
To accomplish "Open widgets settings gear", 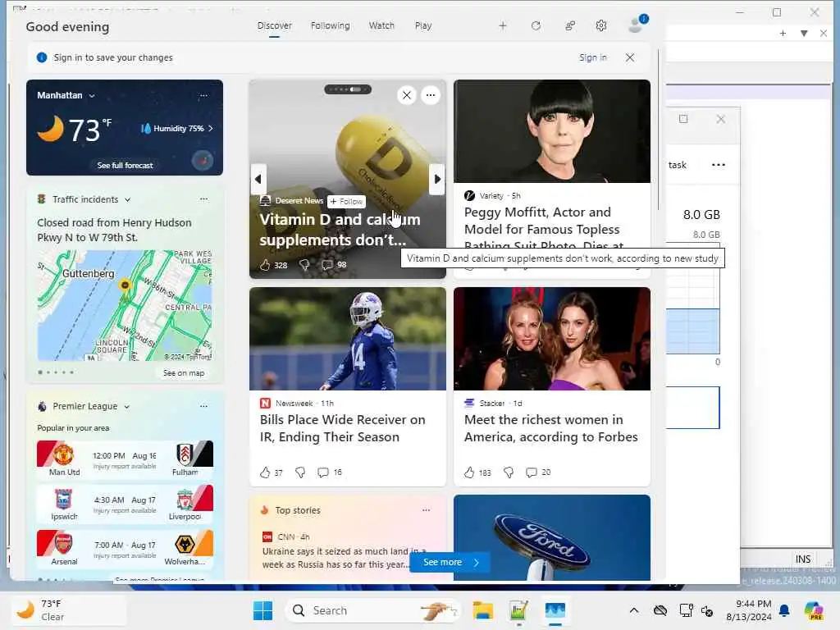I will [x=601, y=25].
